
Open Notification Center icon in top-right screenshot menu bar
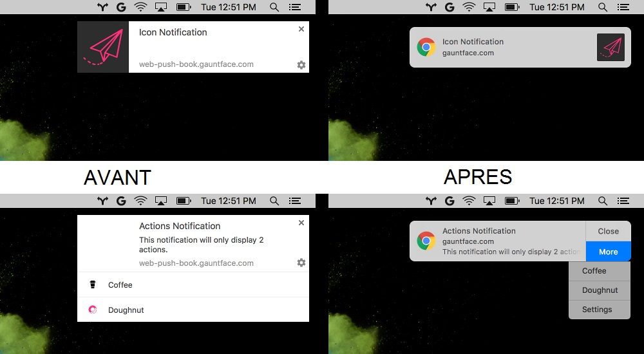(623, 7)
